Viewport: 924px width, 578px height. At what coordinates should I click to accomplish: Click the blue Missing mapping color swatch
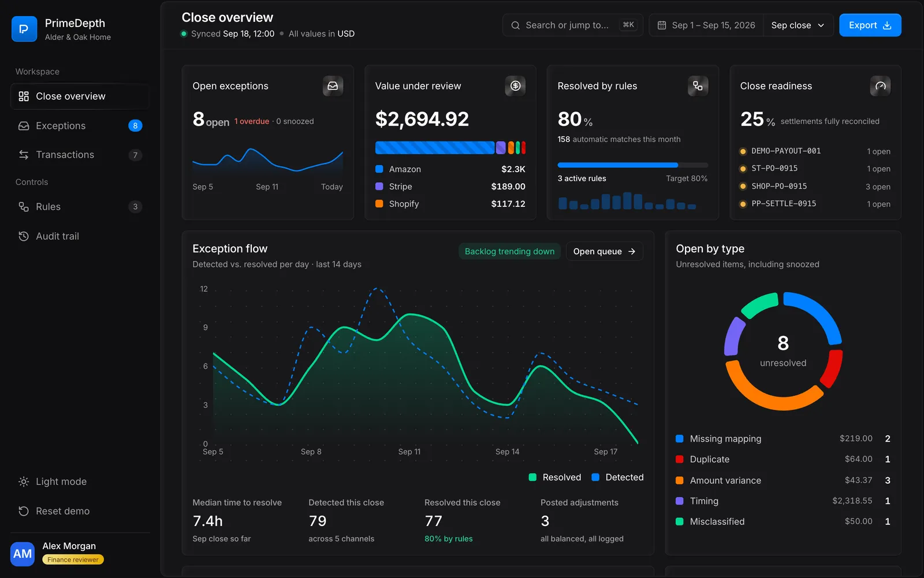pyautogui.click(x=680, y=439)
